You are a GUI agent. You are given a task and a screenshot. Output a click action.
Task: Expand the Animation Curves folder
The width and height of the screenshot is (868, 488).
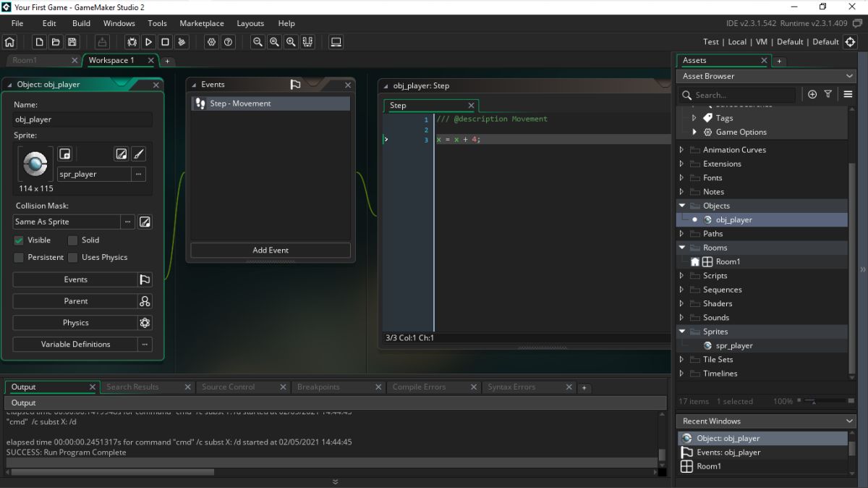682,150
